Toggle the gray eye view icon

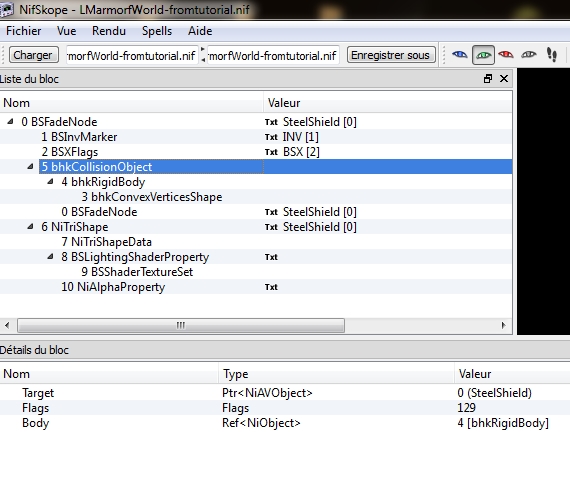(x=528, y=55)
